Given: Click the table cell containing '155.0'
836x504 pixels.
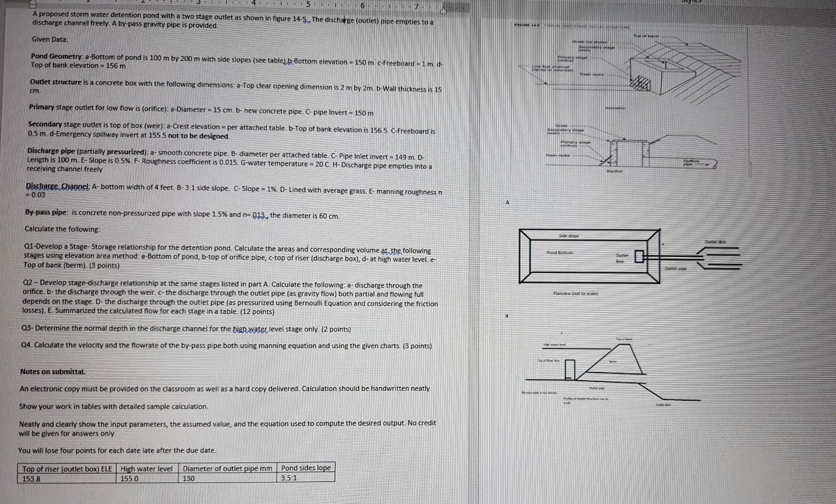Looking at the screenshot, I should tap(147, 478).
